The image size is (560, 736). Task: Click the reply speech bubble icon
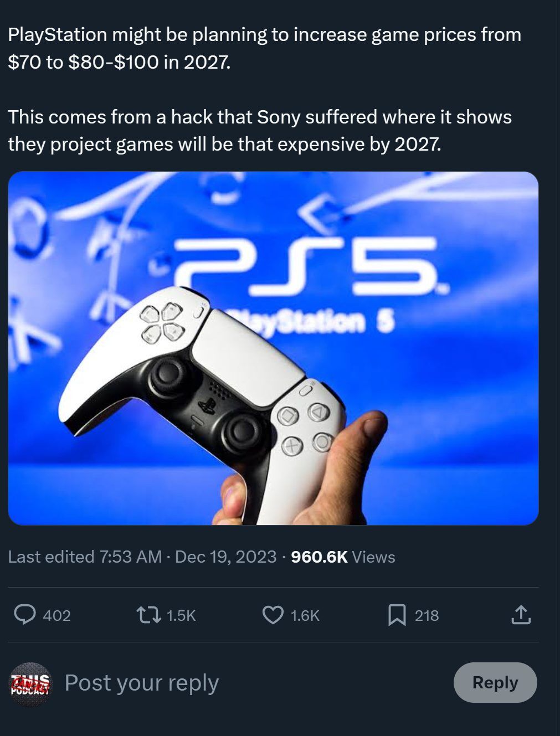click(25, 615)
